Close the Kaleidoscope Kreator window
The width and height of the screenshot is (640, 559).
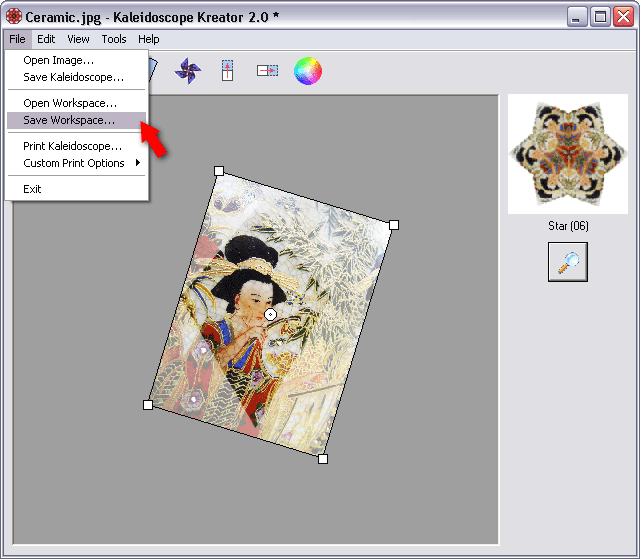click(x=624, y=17)
